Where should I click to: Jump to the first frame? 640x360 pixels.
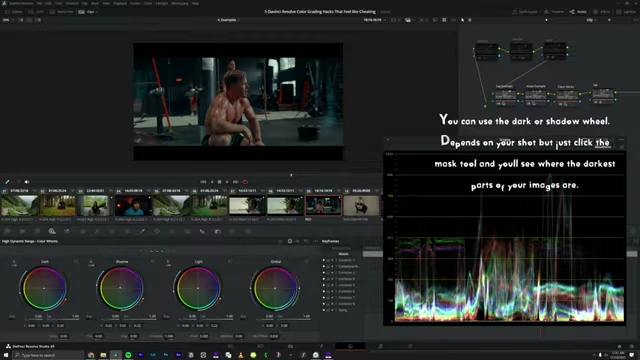pos(203,182)
